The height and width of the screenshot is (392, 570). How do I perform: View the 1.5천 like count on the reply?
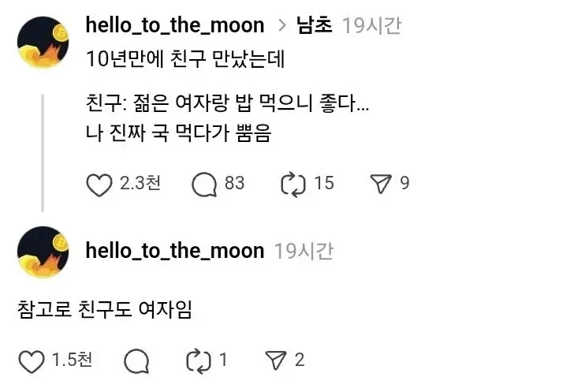(72, 360)
